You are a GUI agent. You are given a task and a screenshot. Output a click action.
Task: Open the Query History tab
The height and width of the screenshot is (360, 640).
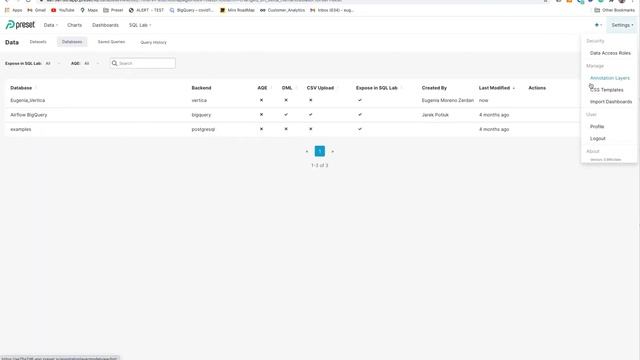click(153, 42)
